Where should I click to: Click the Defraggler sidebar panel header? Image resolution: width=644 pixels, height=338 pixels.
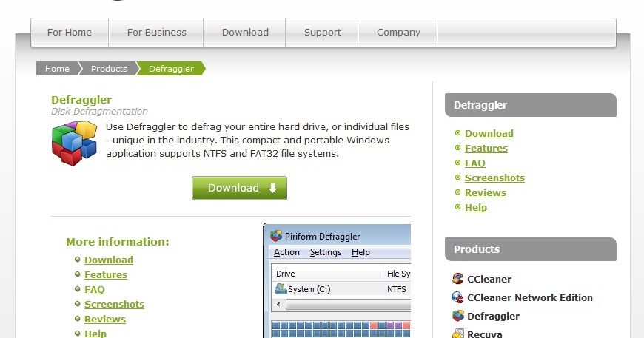pyautogui.click(x=531, y=105)
